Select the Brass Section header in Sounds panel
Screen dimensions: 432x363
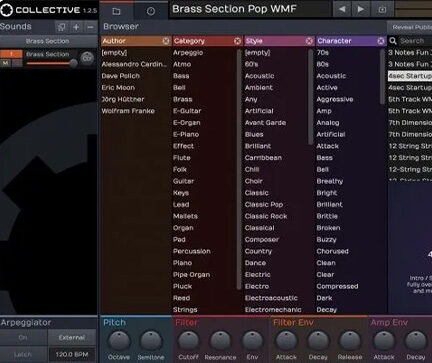[48, 41]
